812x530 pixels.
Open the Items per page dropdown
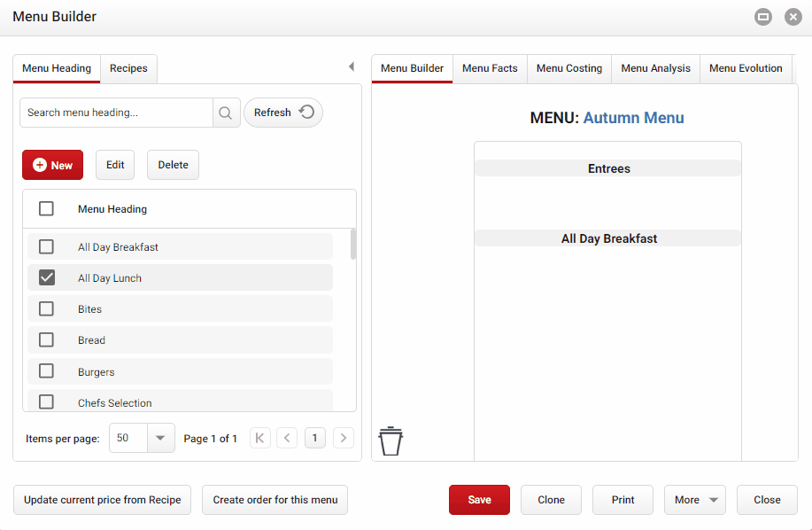pos(159,438)
